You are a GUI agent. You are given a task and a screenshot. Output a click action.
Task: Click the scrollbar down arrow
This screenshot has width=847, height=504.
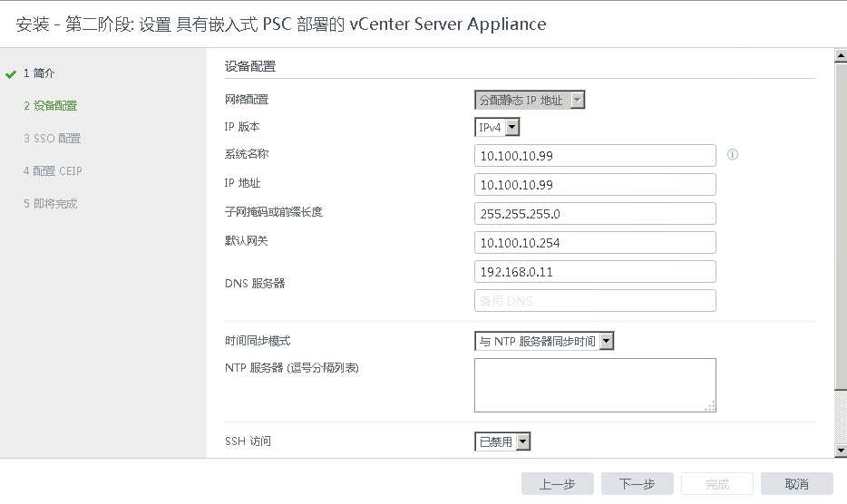tap(841, 450)
